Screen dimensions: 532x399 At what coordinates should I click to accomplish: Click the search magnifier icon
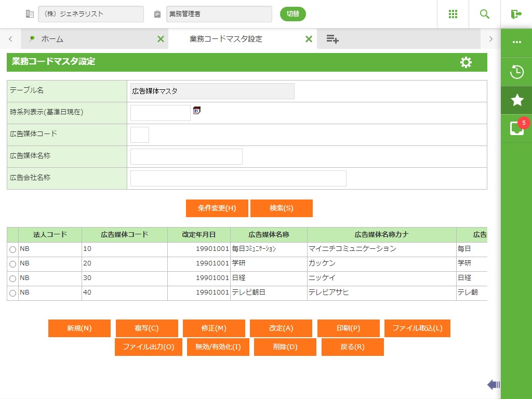pyautogui.click(x=485, y=14)
